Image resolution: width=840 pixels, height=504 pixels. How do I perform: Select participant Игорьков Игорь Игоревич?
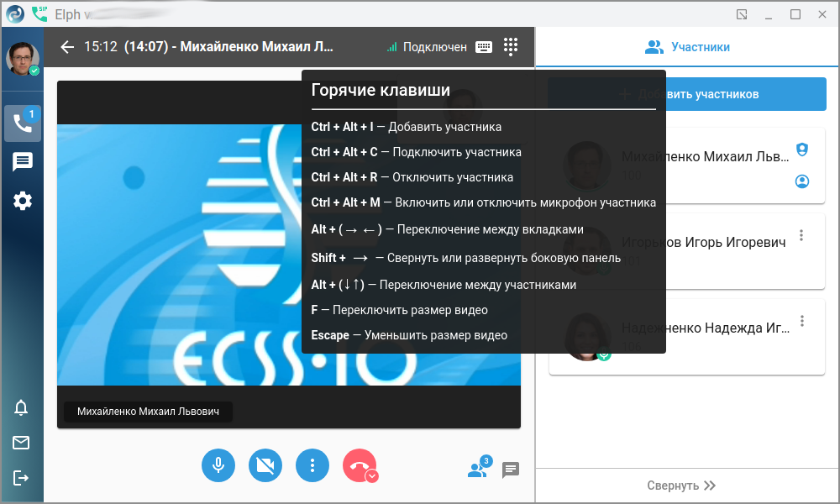pyautogui.click(x=687, y=251)
